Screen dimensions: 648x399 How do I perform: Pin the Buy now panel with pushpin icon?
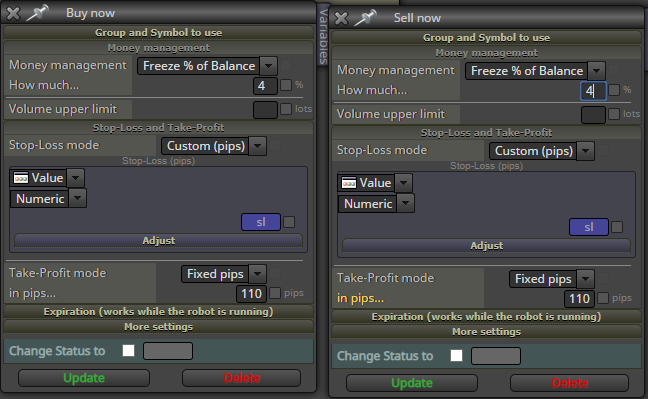(38, 13)
